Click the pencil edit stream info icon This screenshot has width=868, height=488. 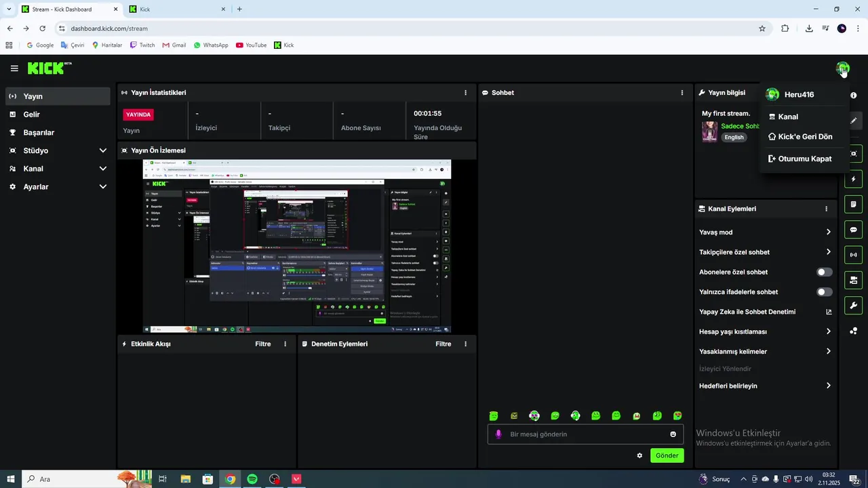854,121
